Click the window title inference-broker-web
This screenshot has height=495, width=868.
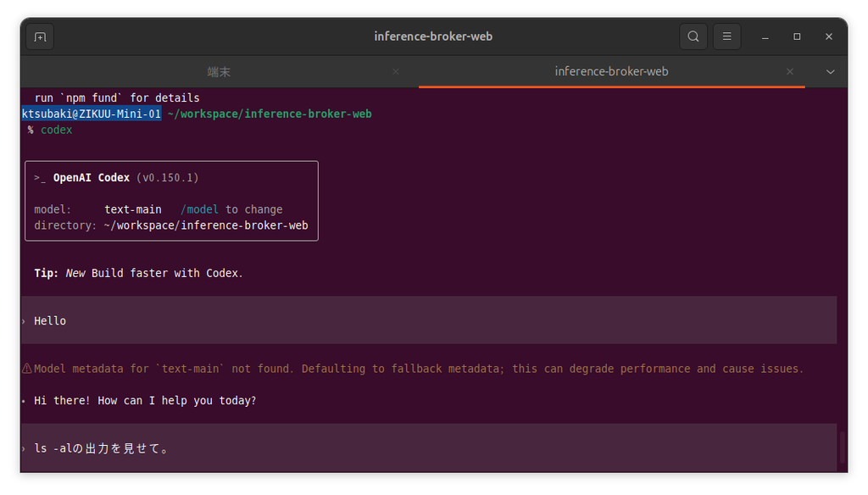[x=433, y=36]
